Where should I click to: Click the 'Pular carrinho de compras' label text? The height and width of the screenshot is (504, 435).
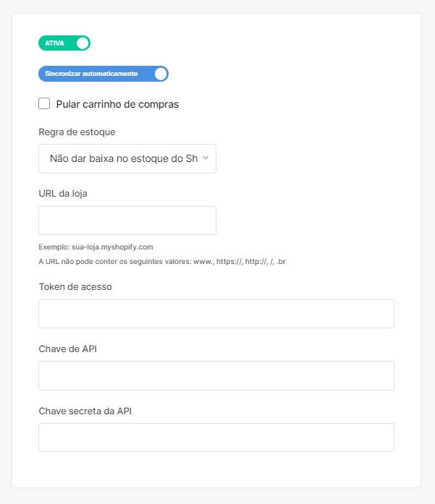coord(117,104)
